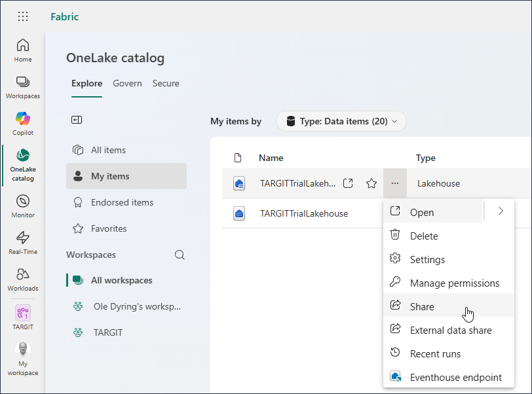Open TARGITTrialLakehouse in new window icon
532x394 pixels.
click(349, 184)
